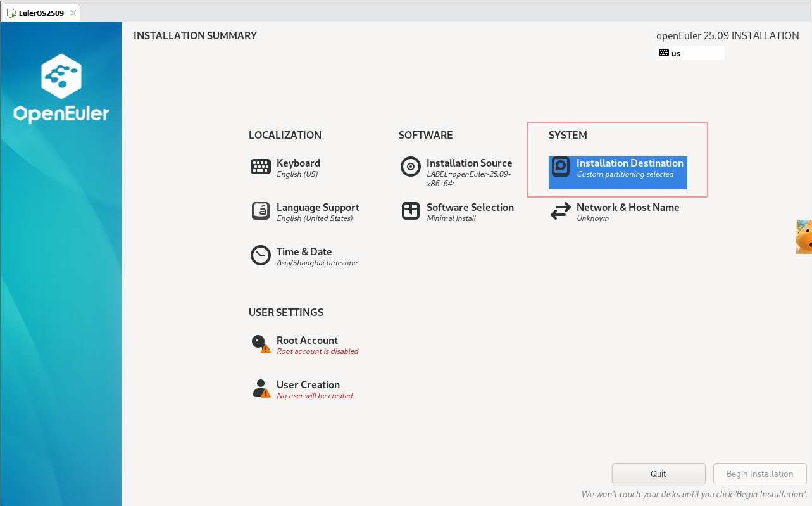Image resolution: width=812 pixels, height=506 pixels.
Task: Open the Installation Destination label
Action: tap(630, 163)
